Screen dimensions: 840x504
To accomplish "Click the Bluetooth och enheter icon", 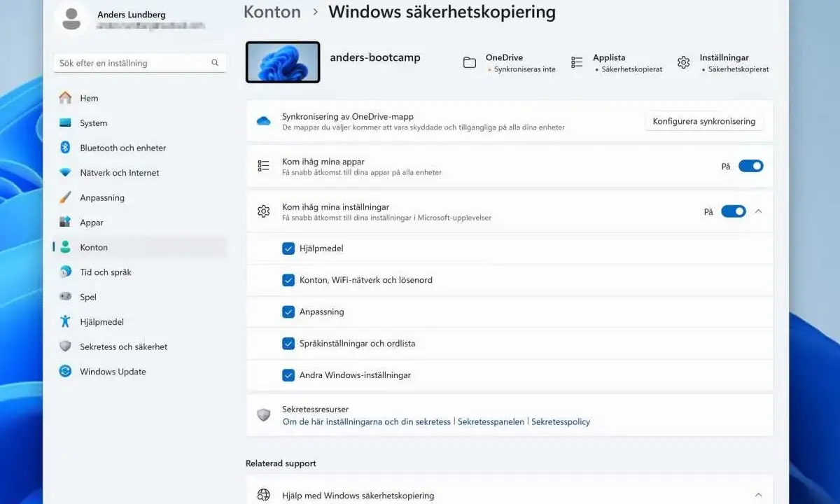I will click(x=65, y=148).
